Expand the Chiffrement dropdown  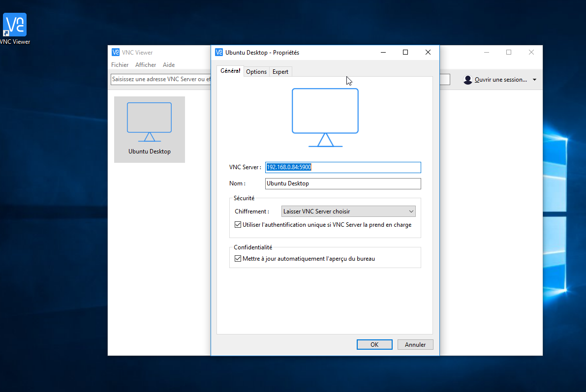(x=348, y=211)
